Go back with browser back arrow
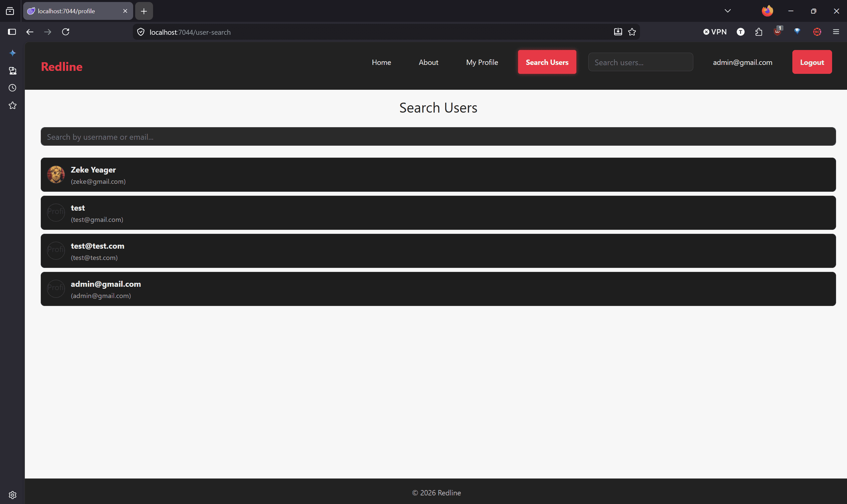This screenshot has width=847, height=504. click(x=30, y=32)
